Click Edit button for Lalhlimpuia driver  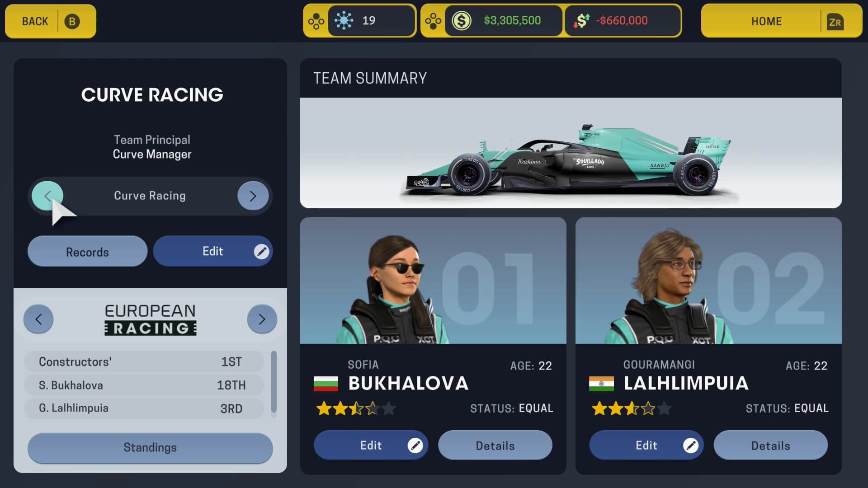coord(647,445)
